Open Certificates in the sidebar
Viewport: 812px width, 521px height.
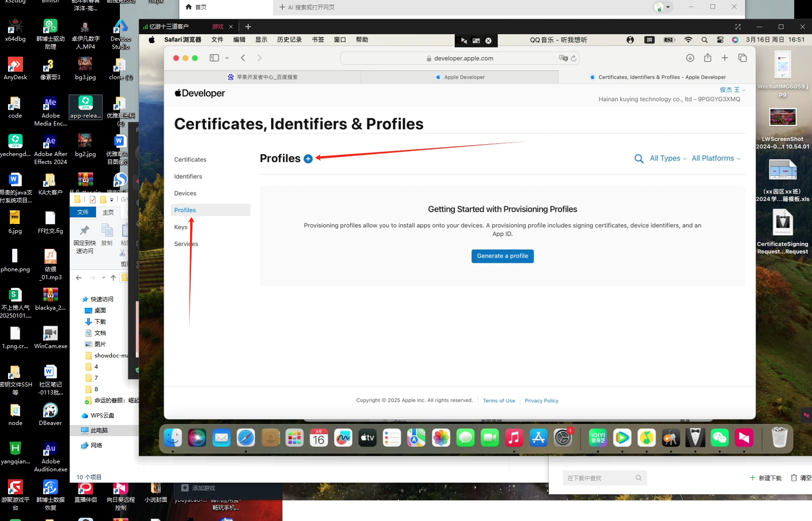point(190,159)
